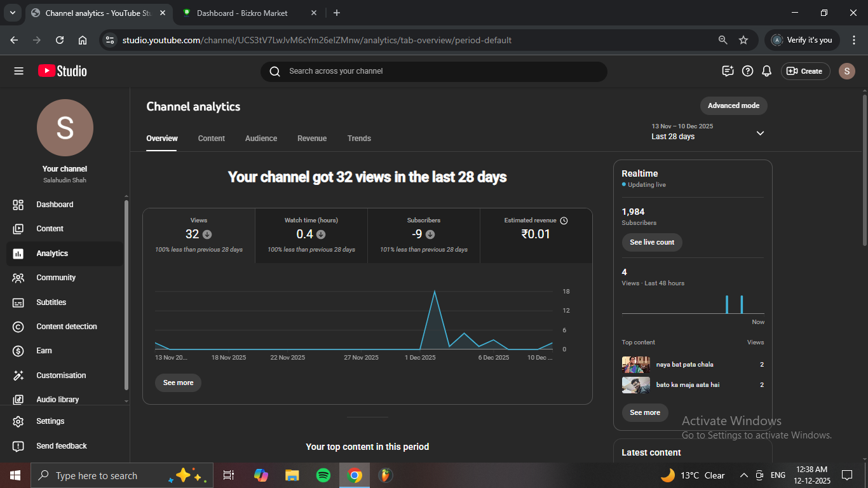
Task: Switch to the Revenue tab
Action: 312,139
